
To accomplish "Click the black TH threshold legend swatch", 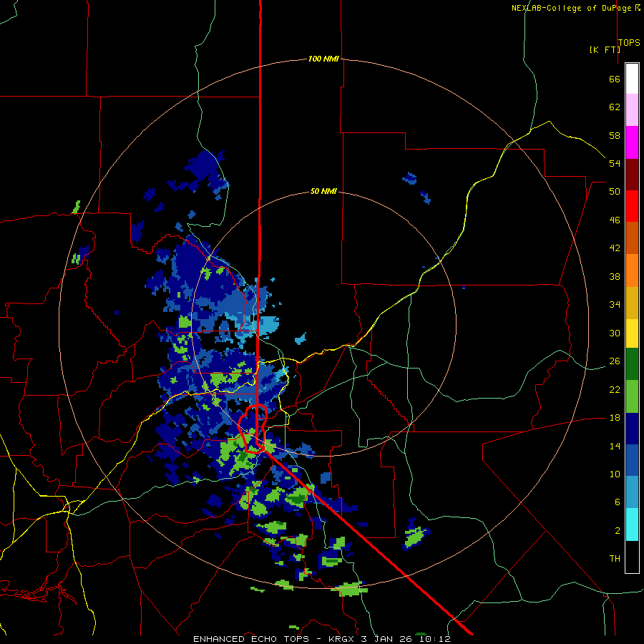I will (x=632, y=557).
